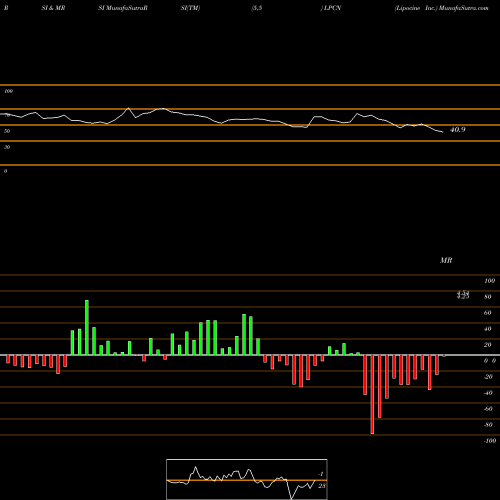500x500 pixels.
Task: Click the RSI axis label 50
Action: (7, 131)
